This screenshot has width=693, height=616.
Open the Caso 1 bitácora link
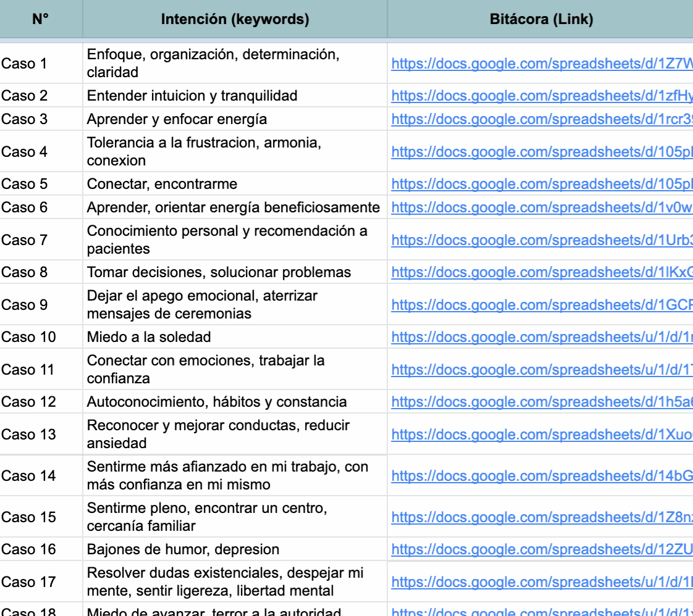coord(542,64)
